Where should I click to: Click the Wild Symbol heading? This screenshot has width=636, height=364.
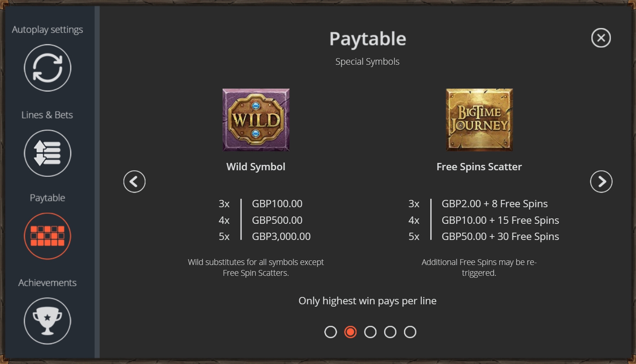click(256, 167)
